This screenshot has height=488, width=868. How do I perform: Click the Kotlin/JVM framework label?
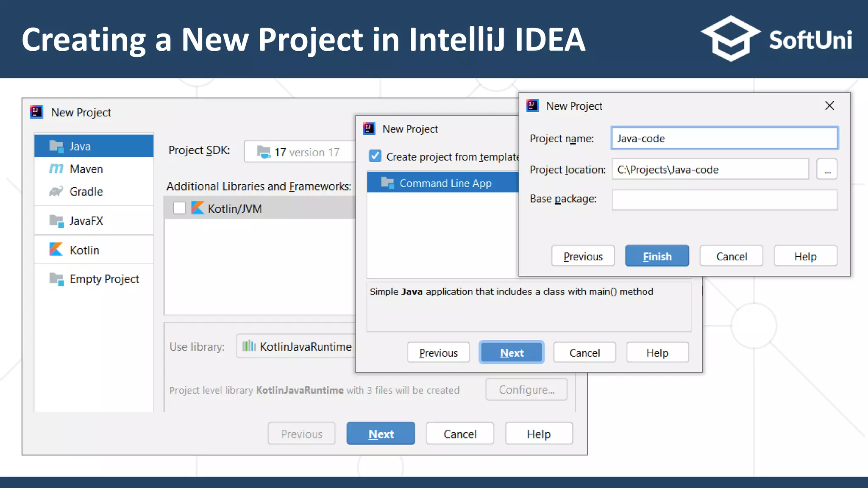[x=235, y=208]
